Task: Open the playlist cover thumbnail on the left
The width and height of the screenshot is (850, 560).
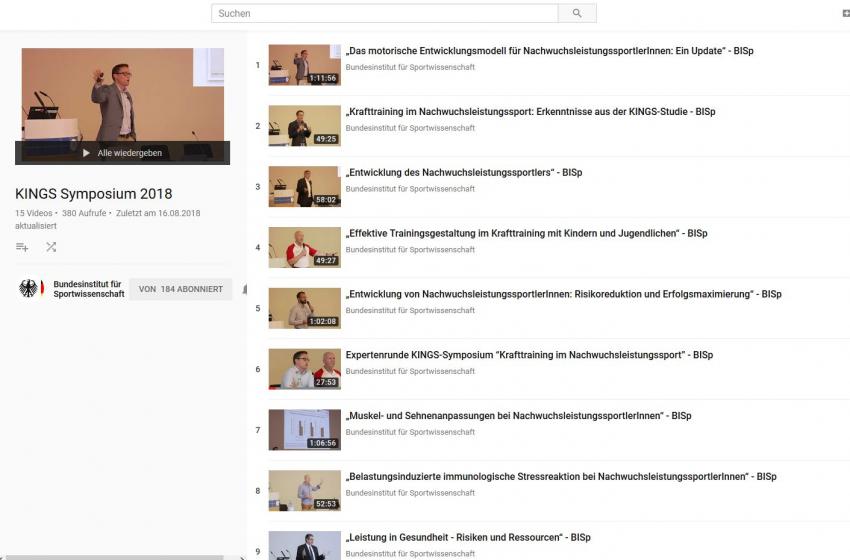Action: (x=122, y=95)
